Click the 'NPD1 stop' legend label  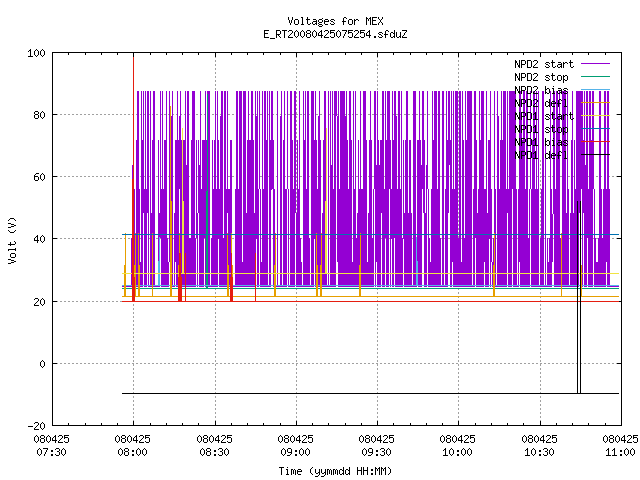(x=541, y=129)
